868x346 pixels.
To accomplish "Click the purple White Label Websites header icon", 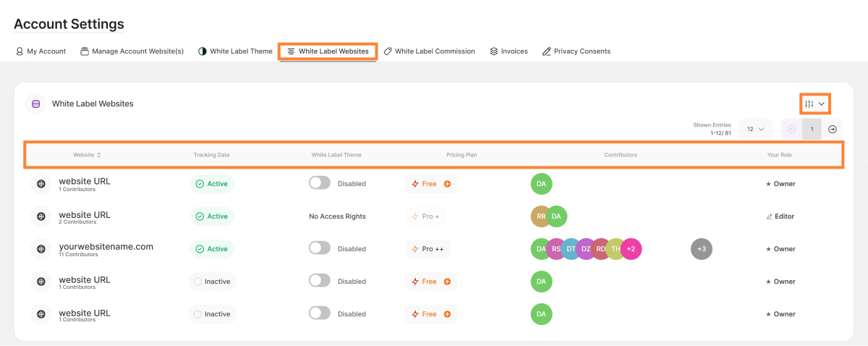I will click(36, 104).
